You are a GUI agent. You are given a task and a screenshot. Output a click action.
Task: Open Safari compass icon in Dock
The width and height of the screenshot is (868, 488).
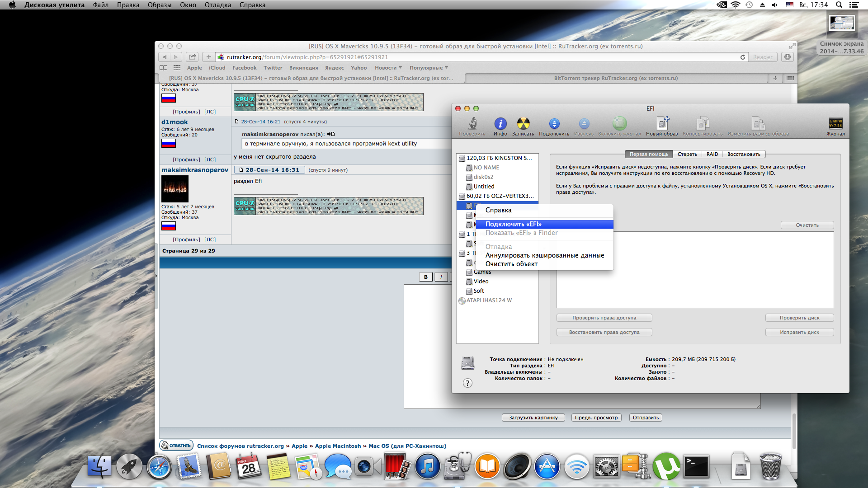coord(159,467)
